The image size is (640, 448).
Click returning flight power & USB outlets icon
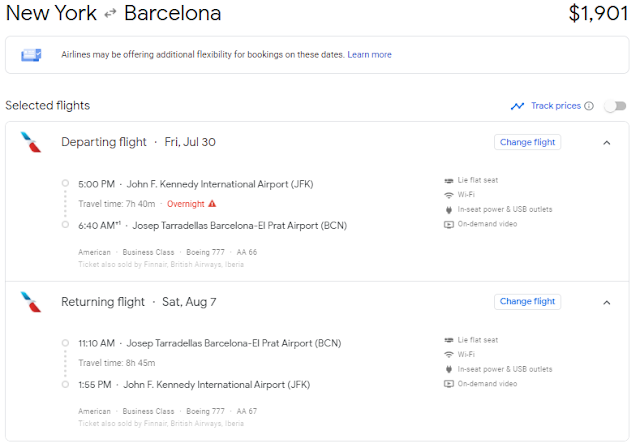(x=448, y=369)
